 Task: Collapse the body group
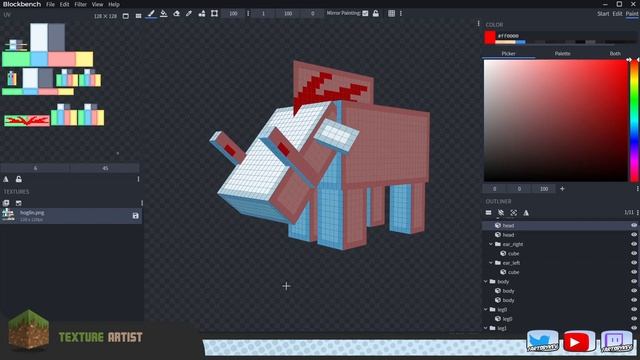pos(486,282)
